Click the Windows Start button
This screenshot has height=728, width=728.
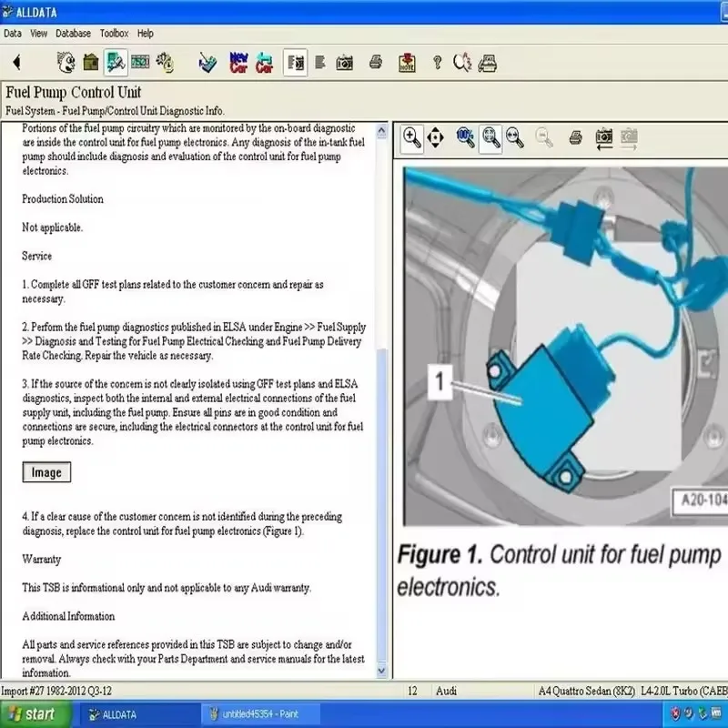pyautogui.click(x=31, y=714)
